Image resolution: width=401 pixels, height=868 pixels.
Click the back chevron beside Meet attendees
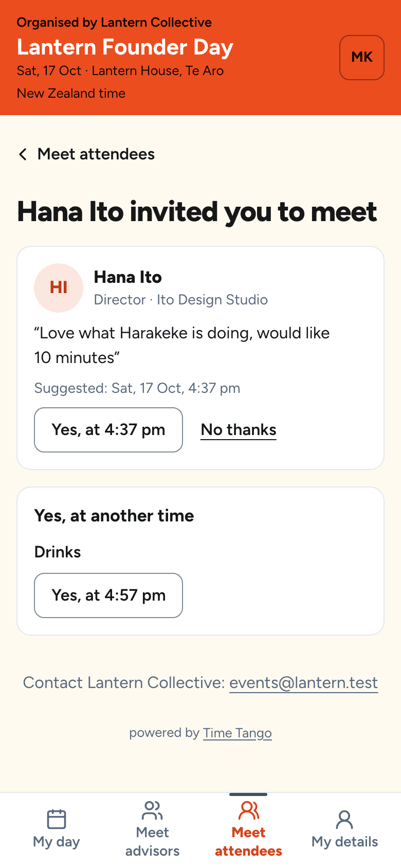pyautogui.click(x=23, y=154)
